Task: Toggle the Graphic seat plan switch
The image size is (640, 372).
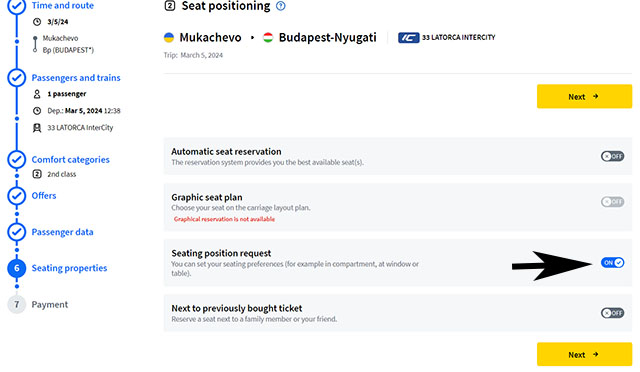Action: (612, 202)
